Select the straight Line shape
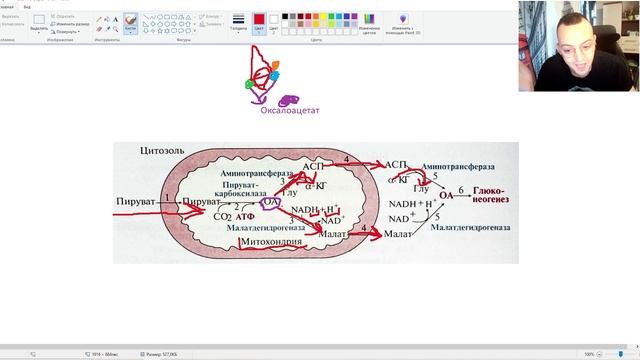The width and height of the screenshot is (640, 360). pyautogui.click(x=146, y=18)
